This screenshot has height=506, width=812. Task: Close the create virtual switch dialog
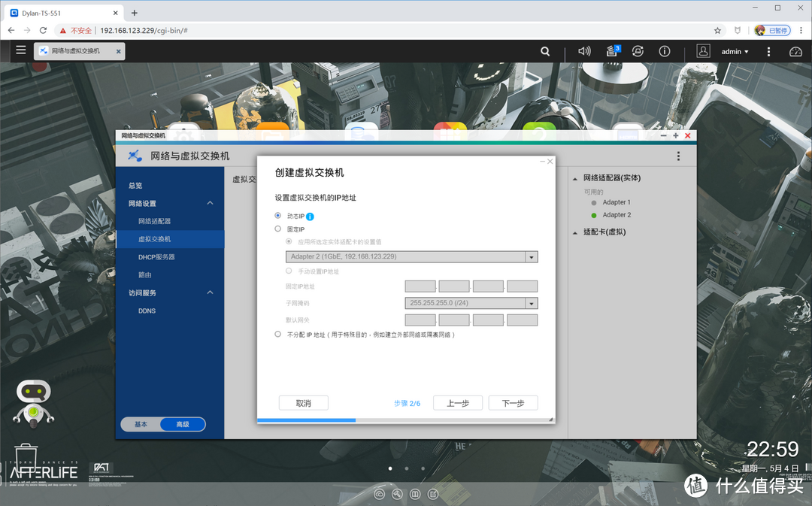[550, 162]
